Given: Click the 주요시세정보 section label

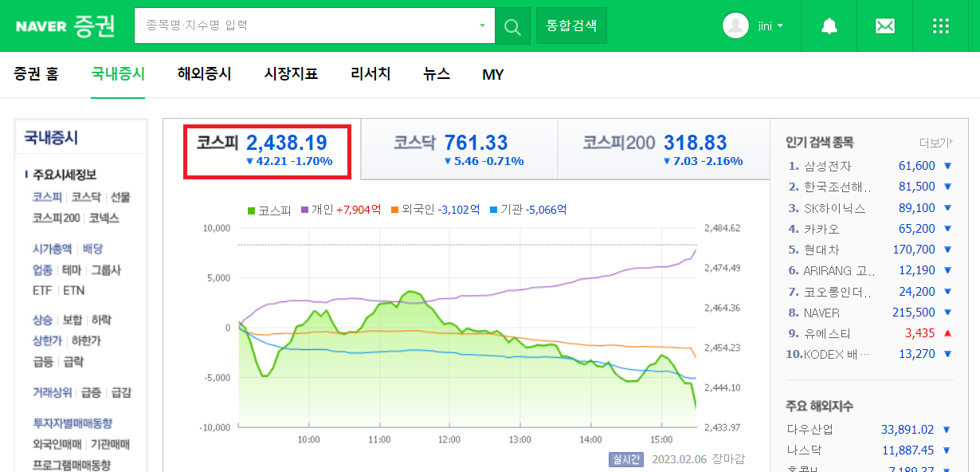Looking at the screenshot, I should tap(65, 175).
